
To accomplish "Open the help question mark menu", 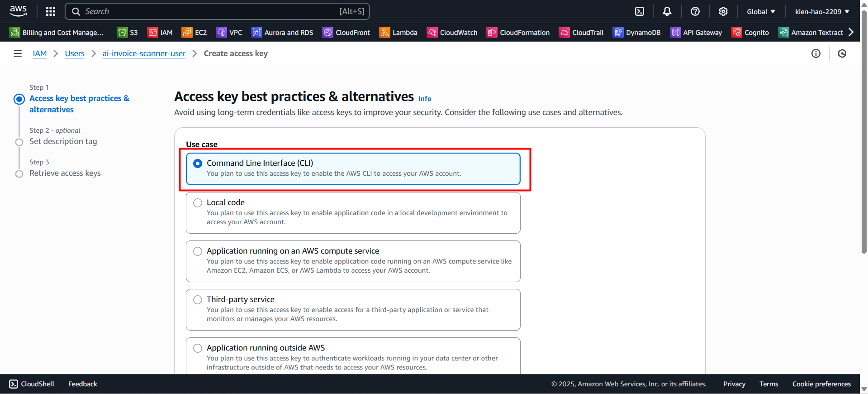I will 695,11.
